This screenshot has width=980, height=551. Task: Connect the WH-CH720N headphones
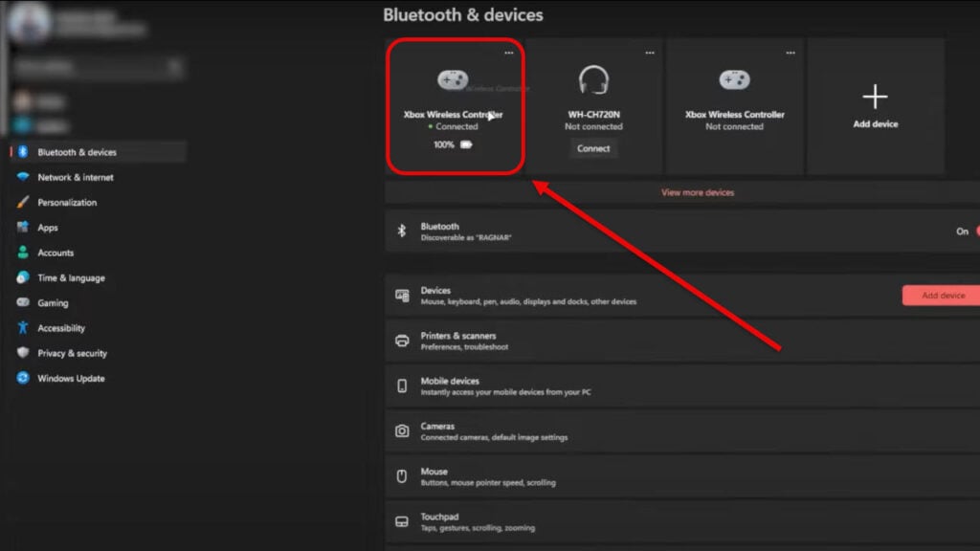(593, 148)
